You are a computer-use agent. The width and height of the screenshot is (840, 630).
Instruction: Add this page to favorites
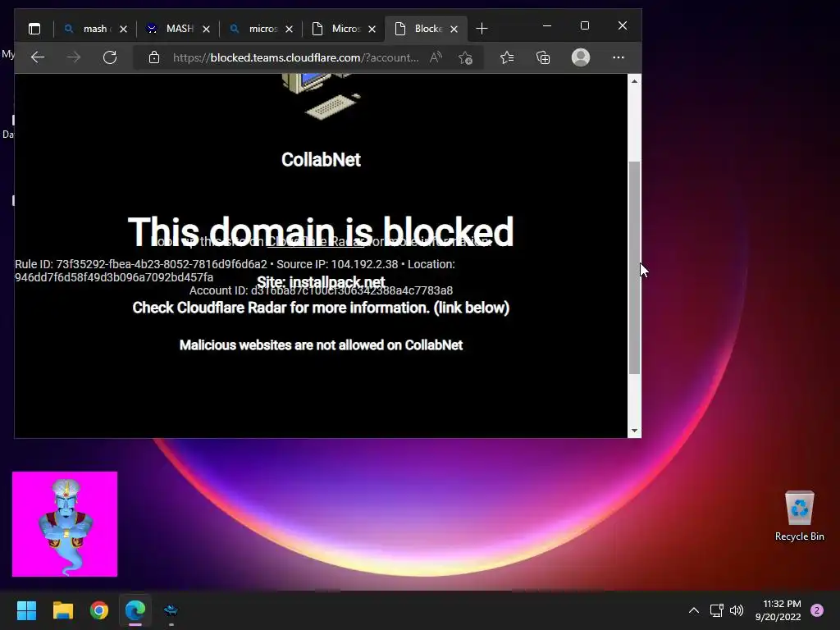click(466, 57)
